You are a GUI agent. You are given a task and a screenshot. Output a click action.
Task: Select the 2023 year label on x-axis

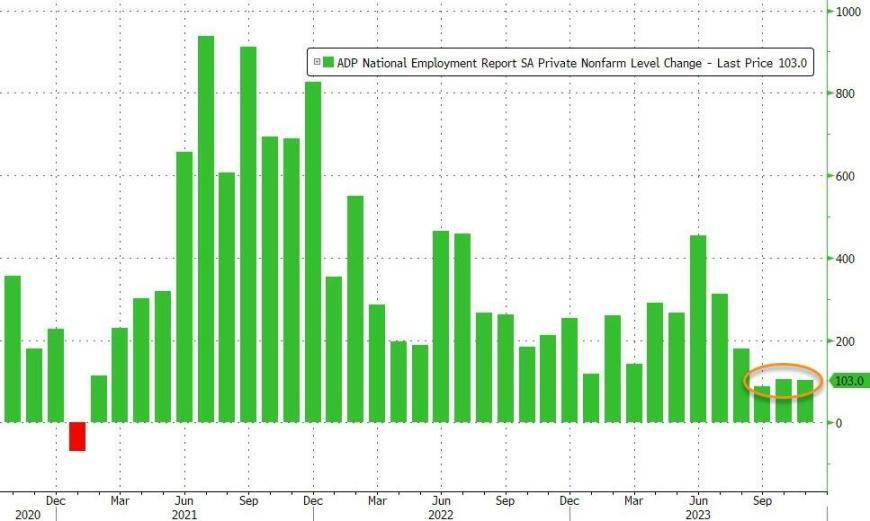click(x=697, y=513)
